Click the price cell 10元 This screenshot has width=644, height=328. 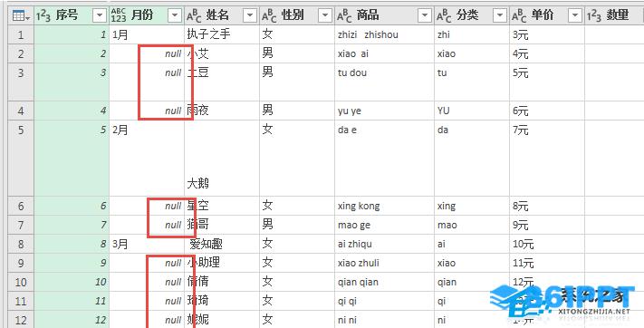click(547, 244)
